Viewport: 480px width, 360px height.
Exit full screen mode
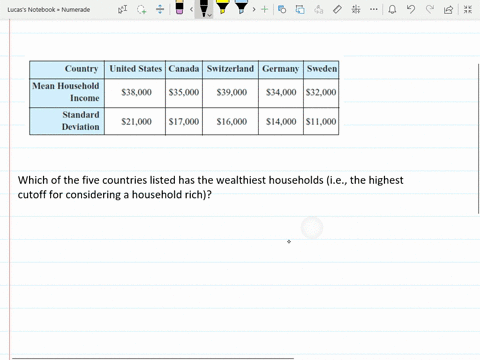468,9
